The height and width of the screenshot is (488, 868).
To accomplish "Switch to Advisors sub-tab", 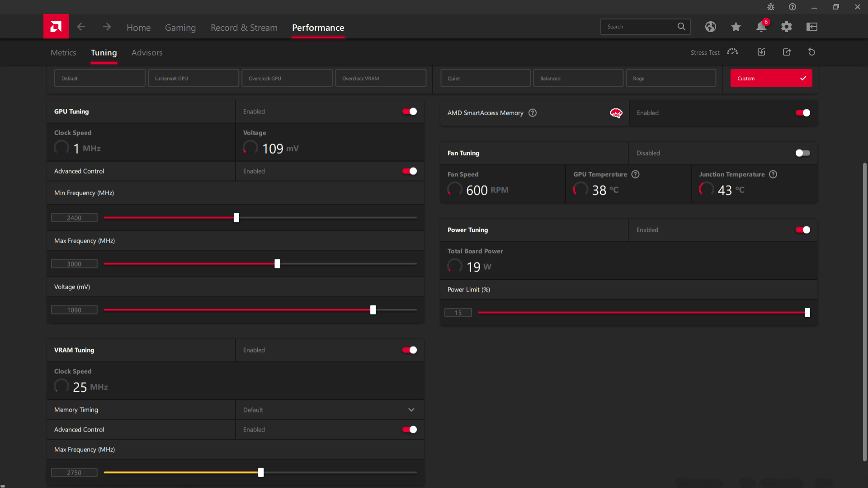I will 147,52.
